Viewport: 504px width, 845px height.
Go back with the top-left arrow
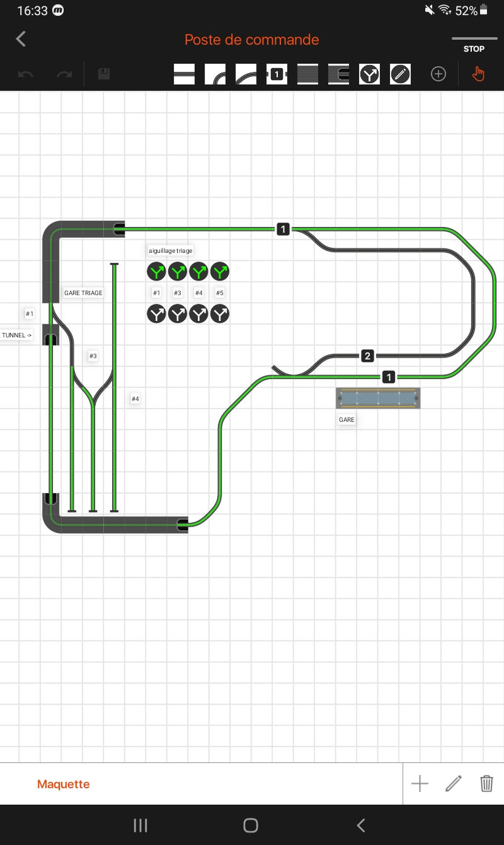(x=21, y=39)
